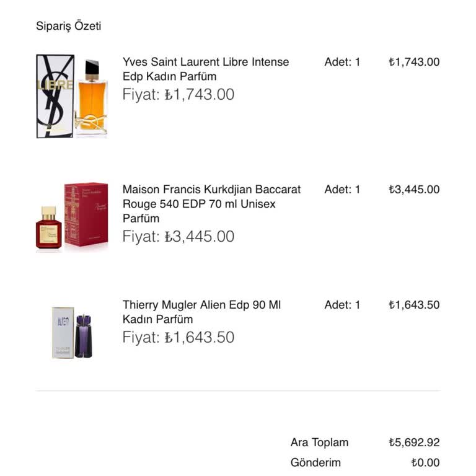Click the Yves Saint Laurent Libre product thumbnail
Screen dimensions: 476x476
(x=71, y=96)
